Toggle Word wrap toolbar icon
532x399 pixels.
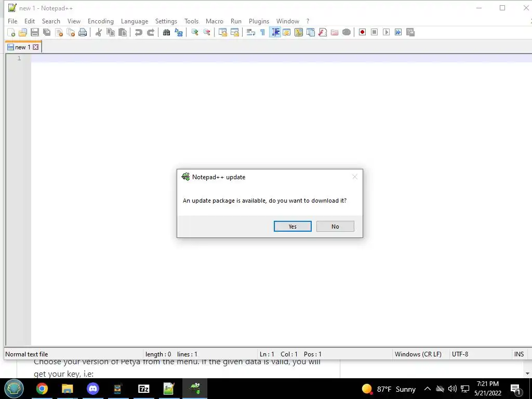(251, 32)
